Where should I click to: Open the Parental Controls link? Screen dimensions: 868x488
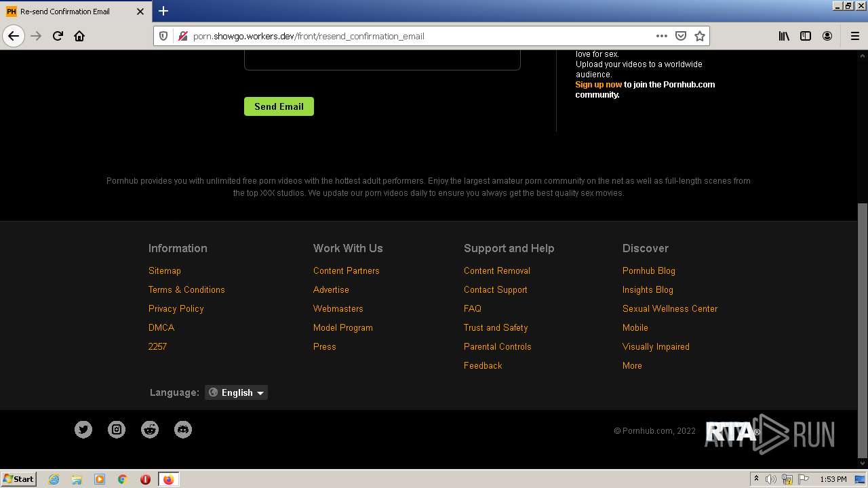coord(498,346)
